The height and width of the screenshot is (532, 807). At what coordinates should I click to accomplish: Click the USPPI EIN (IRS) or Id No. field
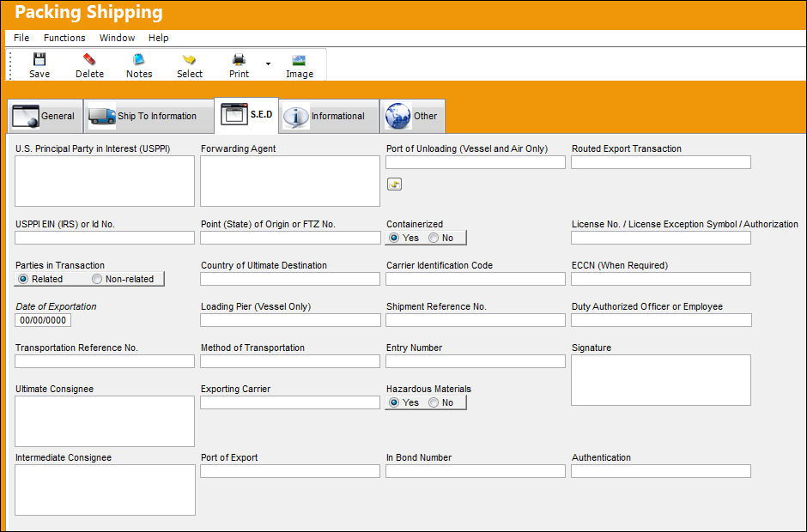(x=105, y=238)
